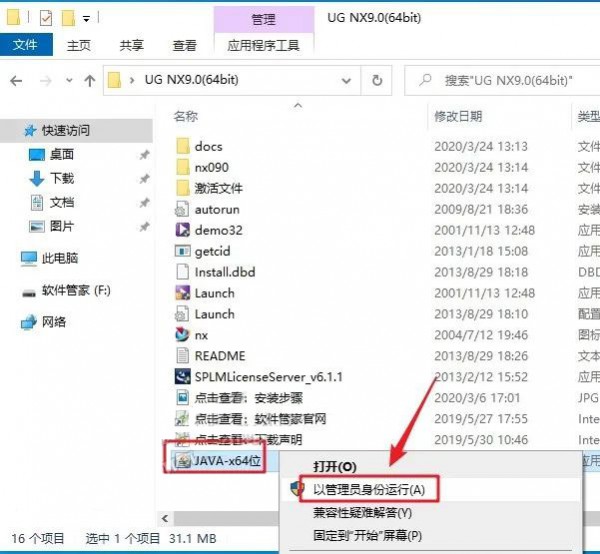Open the quick access toolbar customize dropdown
Image resolution: width=600 pixels, height=554 pixels.
(x=86, y=18)
